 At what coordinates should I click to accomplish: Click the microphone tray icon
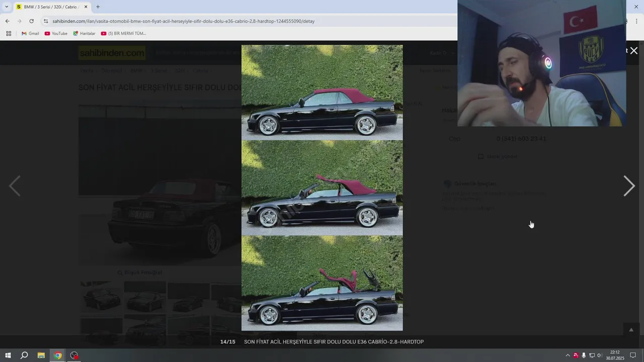584,355
